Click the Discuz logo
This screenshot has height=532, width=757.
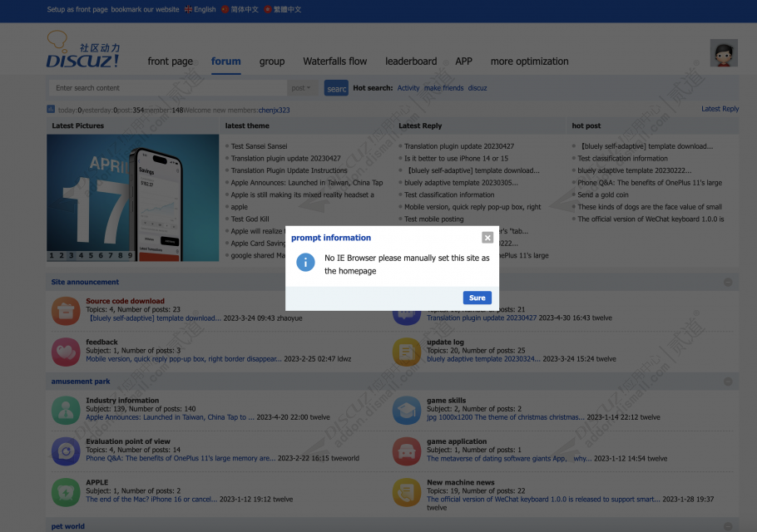coord(82,52)
